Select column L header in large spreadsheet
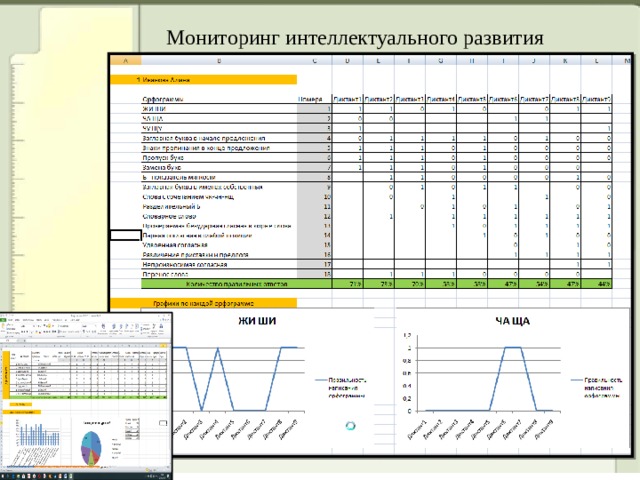 [596, 61]
